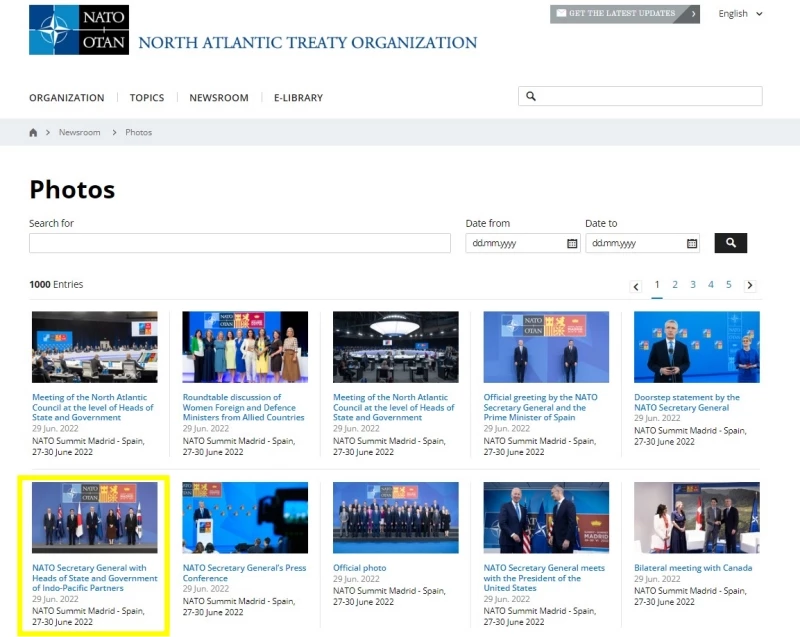Open the Date to calendar picker icon
The width and height of the screenshot is (800, 637).
click(x=691, y=243)
